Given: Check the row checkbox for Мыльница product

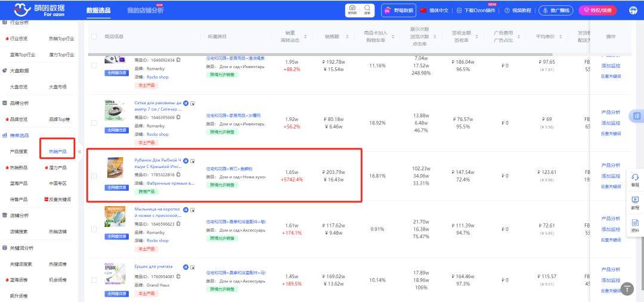Looking at the screenshot, I should tap(94, 229).
